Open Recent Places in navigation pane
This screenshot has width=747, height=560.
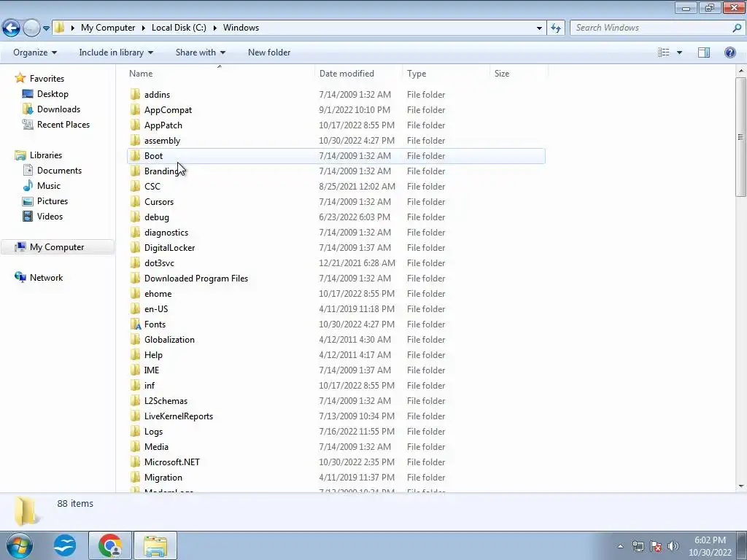click(x=63, y=124)
